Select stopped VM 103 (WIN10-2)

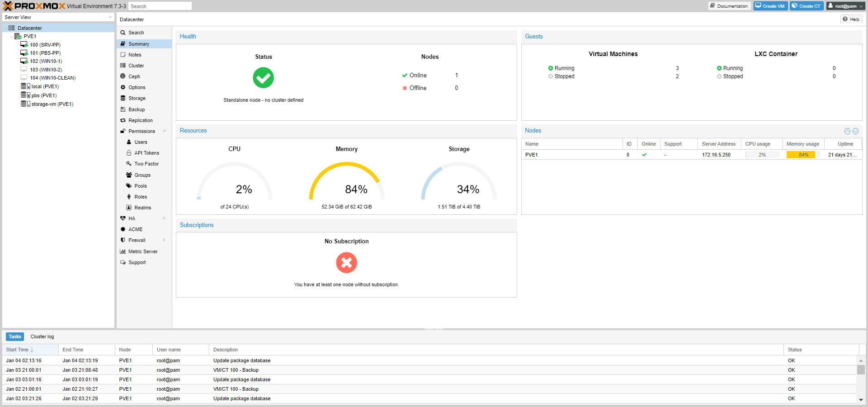(x=46, y=70)
